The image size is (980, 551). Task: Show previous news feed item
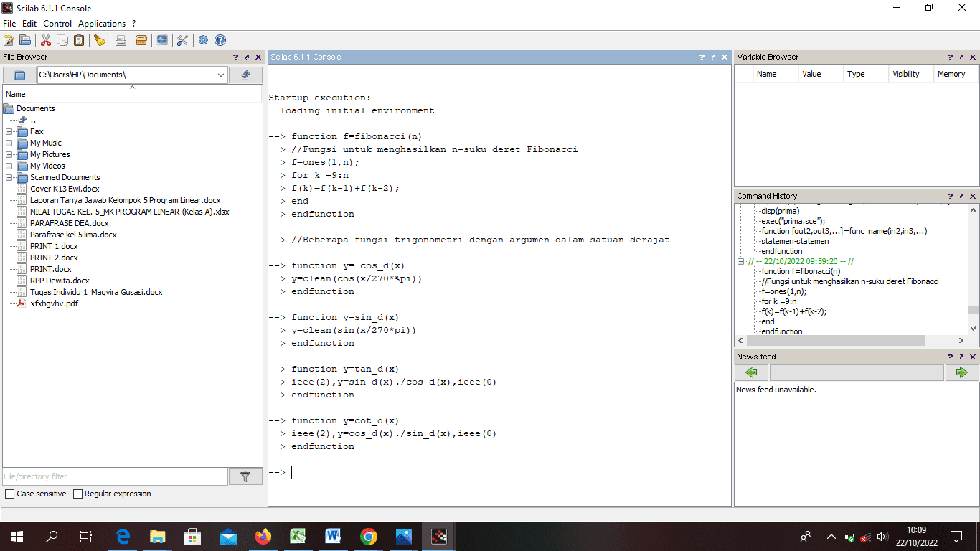751,372
